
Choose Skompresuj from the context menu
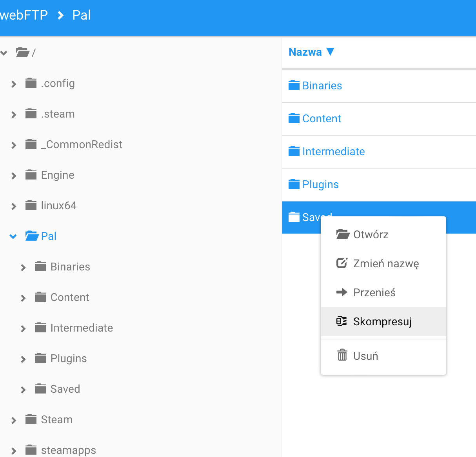(x=382, y=322)
